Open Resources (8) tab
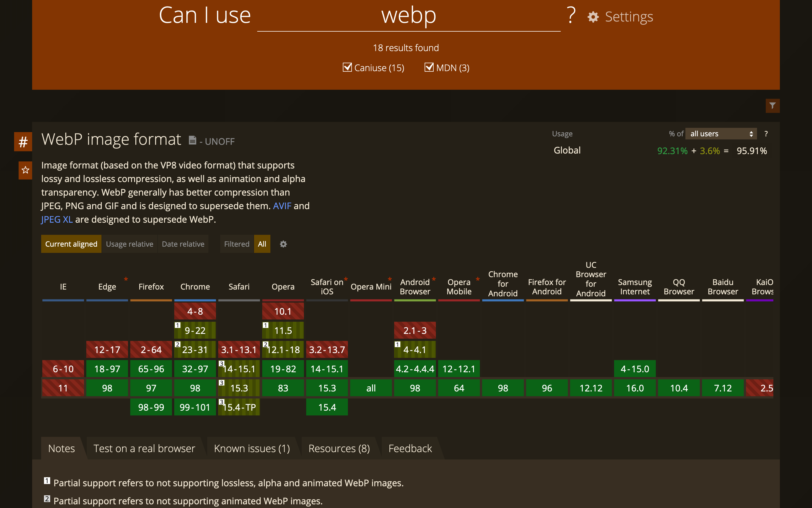Image resolution: width=812 pixels, height=508 pixels. point(339,448)
